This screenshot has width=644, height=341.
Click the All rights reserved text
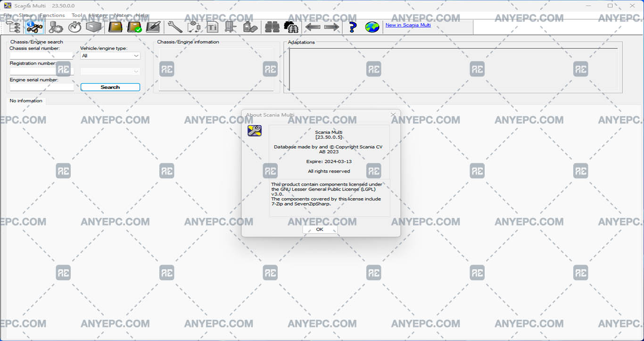329,171
